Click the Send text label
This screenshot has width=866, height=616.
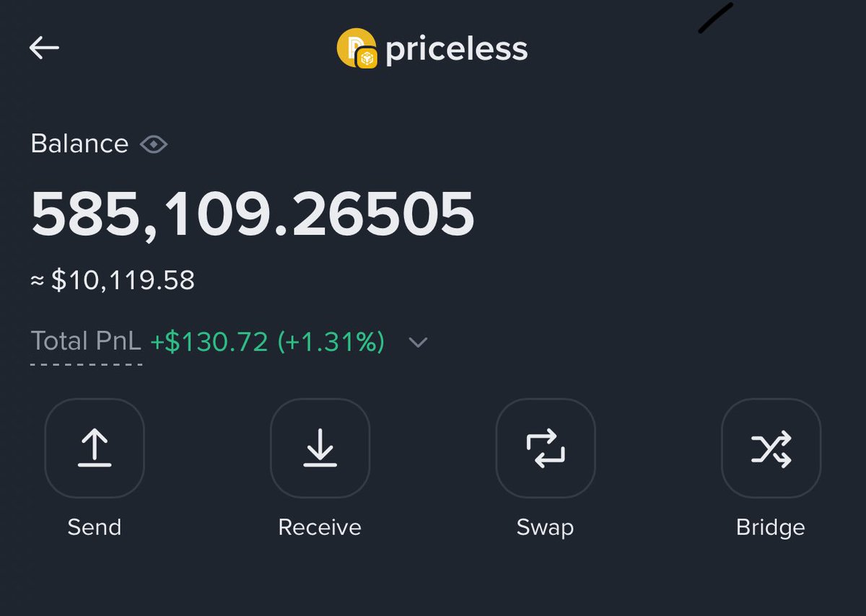point(95,527)
